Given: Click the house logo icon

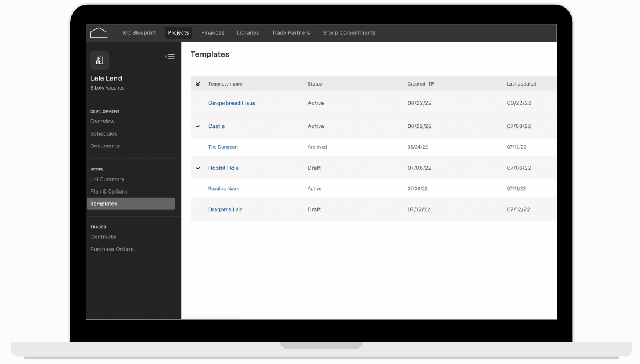Looking at the screenshot, I should pos(99,32).
